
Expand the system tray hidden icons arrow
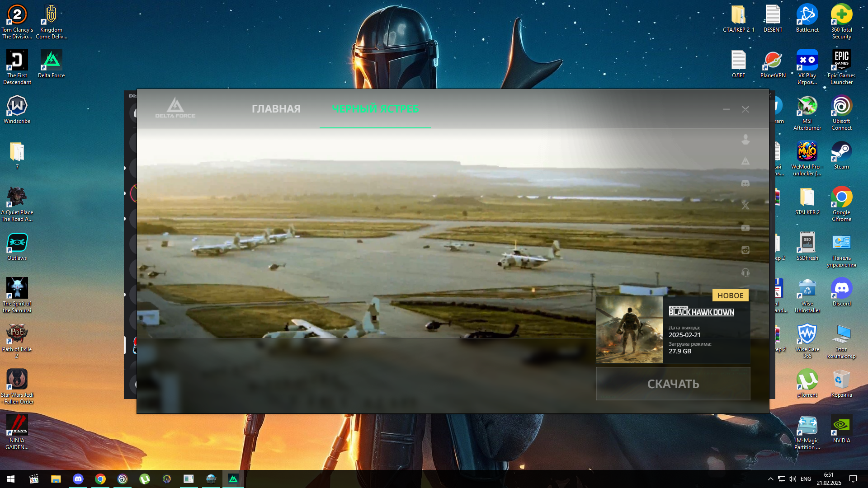tap(770, 479)
